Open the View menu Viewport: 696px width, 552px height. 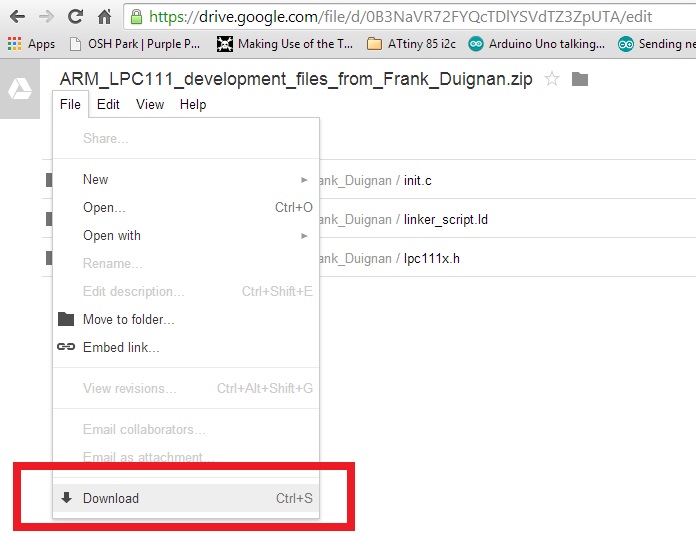click(x=150, y=104)
